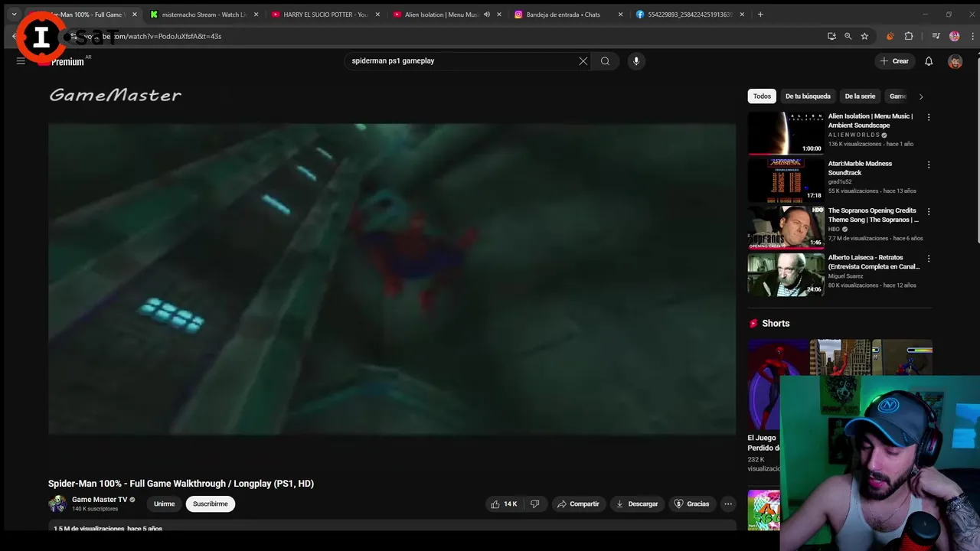This screenshot has height=551, width=980.
Task: Select the De tu búsqueda chip
Action: [x=808, y=96]
